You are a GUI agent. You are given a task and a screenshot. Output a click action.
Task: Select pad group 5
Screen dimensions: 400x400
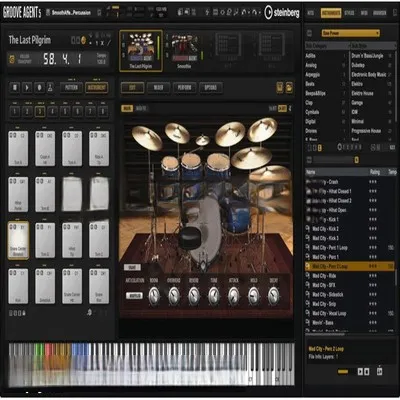pos(65,111)
